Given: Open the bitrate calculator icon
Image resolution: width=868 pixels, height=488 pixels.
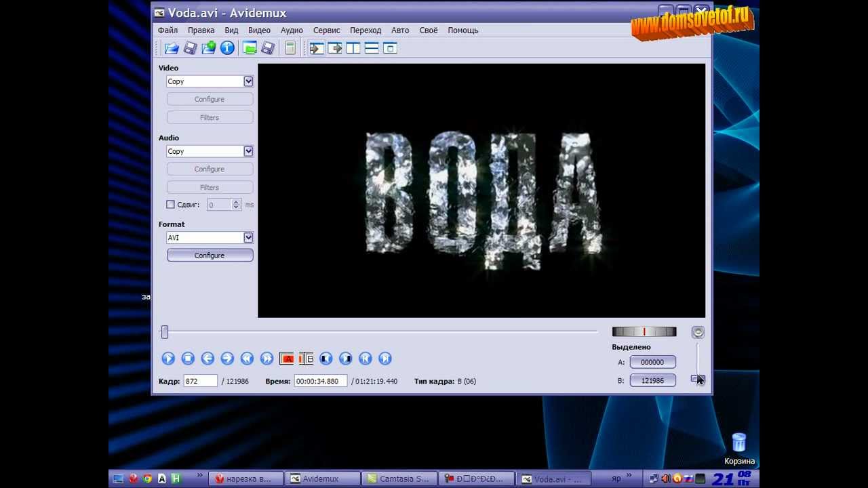Looking at the screenshot, I should tap(290, 48).
